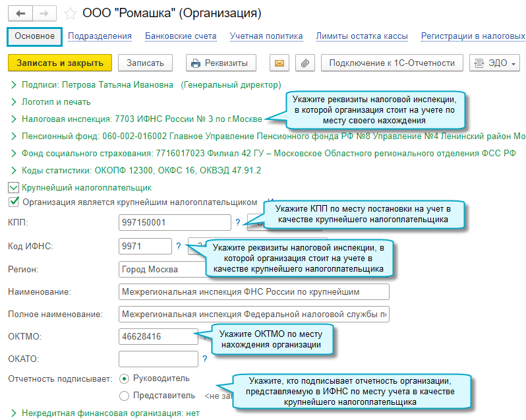Open Регистрации в налоговых tab
The height and width of the screenshot is (420, 526).
[x=473, y=36]
